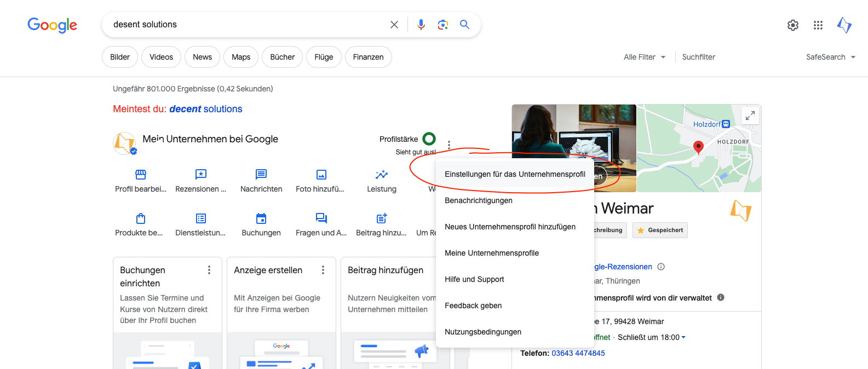Expand opening hours next to Schließt um 18:00
Image resolution: width=868 pixels, height=369 pixels.
(x=683, y=337)
